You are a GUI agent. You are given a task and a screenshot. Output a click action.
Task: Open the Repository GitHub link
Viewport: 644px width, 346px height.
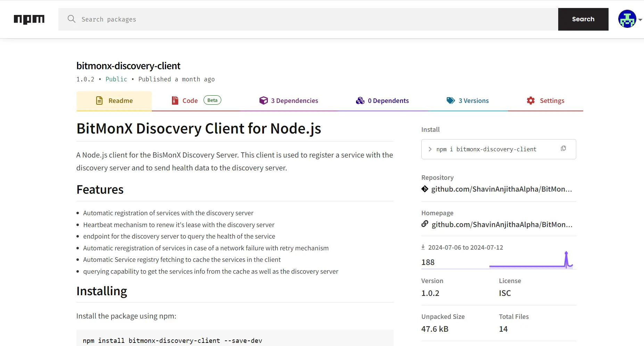[x=502, y=189]
